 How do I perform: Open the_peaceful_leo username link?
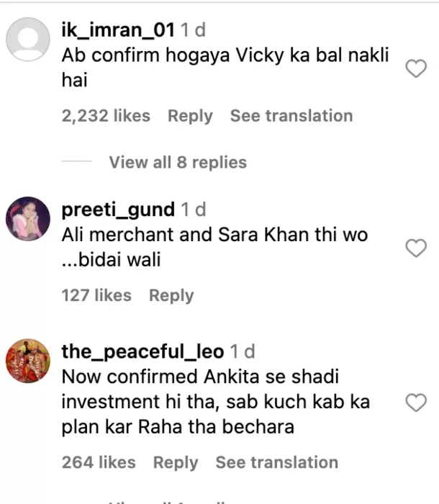[142, 351]
